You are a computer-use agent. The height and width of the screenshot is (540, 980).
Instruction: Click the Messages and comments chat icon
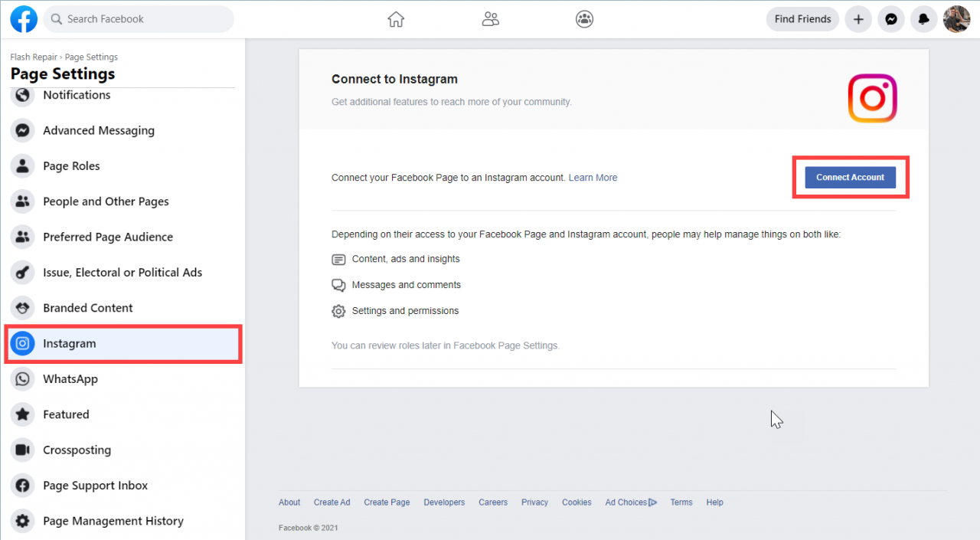(338, 285)
